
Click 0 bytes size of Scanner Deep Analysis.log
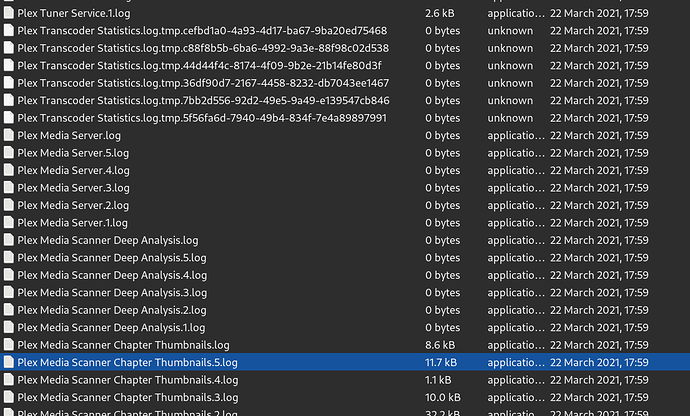pyautogui.click(x=443, y=240)
